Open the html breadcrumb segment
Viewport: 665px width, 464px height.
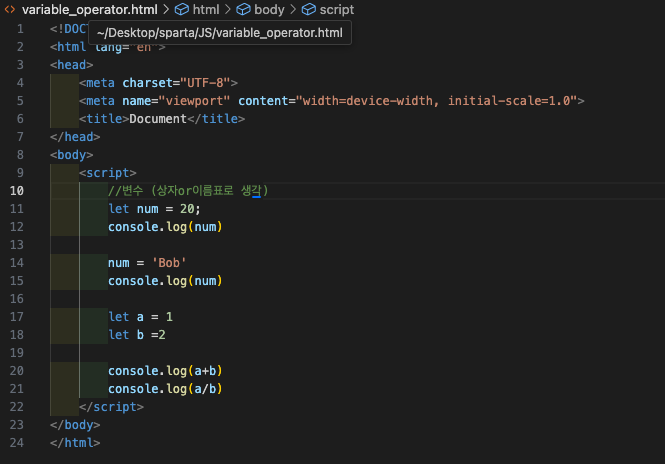(206, 9)
